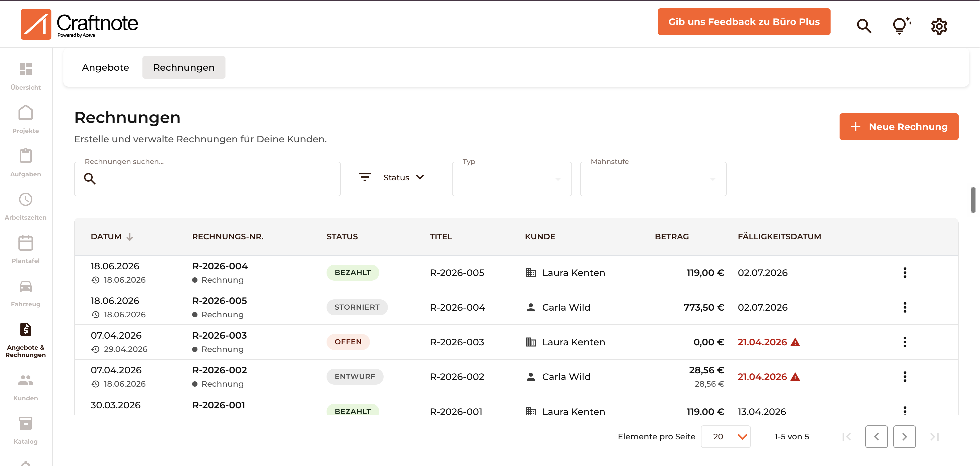Open the Typ dropdown
Viewport: 980px width, 466px height.
click(x=512, y=179)
